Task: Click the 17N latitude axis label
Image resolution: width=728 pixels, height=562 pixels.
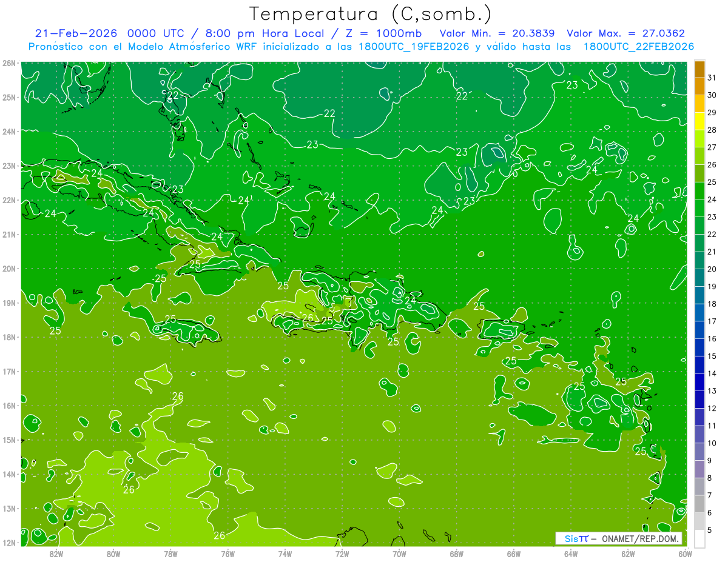Action: pos(8,371)
